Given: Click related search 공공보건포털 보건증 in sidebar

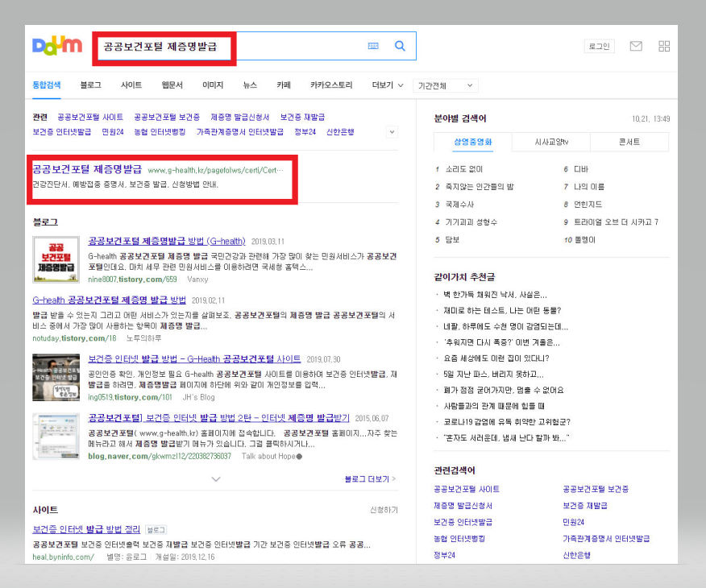Looking at the screenshot, I should [x=596, y=489].
